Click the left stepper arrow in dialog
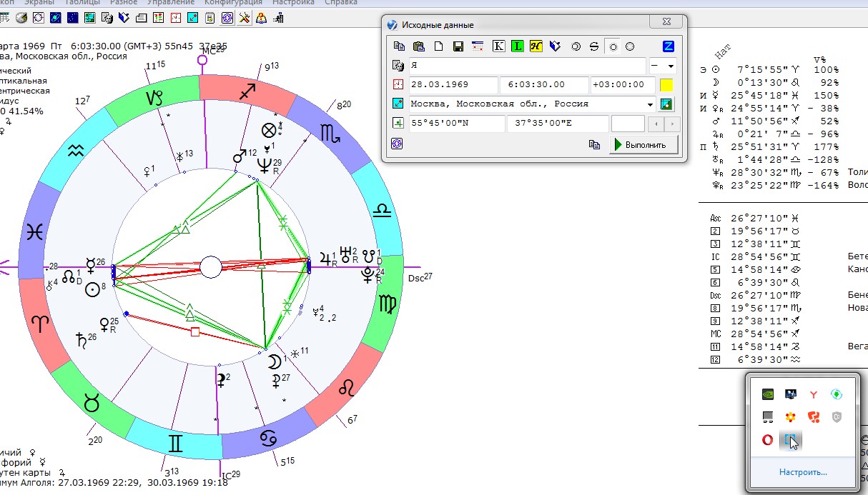 click(x=656, y=124)
